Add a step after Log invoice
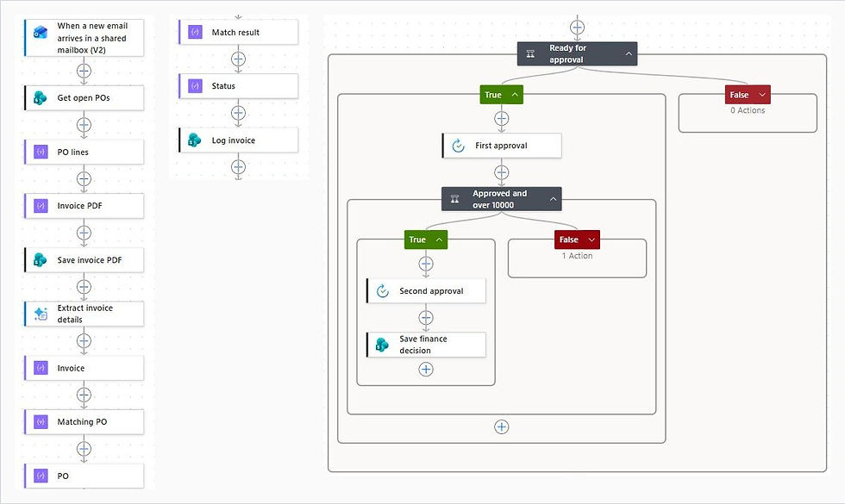The height and width of the screenshot is (504, 845). [x=238, y=167]
